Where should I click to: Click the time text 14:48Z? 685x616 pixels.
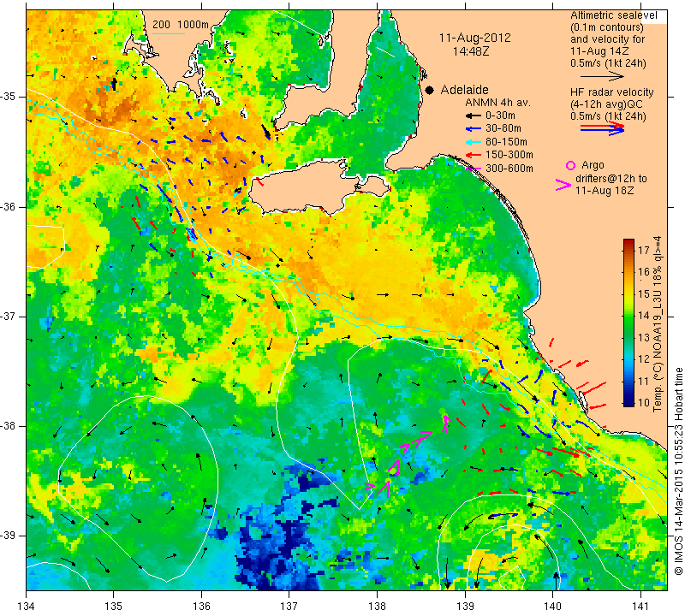(x=470, y=51)
